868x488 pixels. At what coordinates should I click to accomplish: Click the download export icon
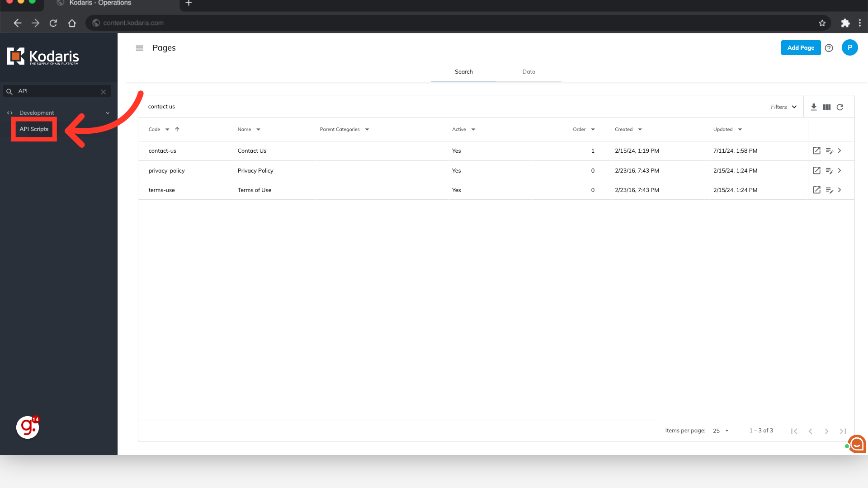tap(814, 107)
